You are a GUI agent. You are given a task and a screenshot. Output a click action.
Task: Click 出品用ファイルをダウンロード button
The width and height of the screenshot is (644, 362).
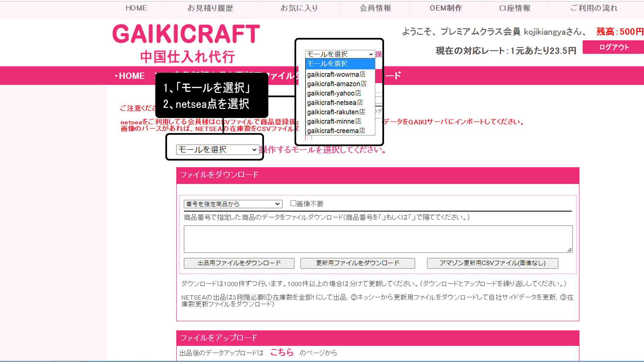(239, 263)
